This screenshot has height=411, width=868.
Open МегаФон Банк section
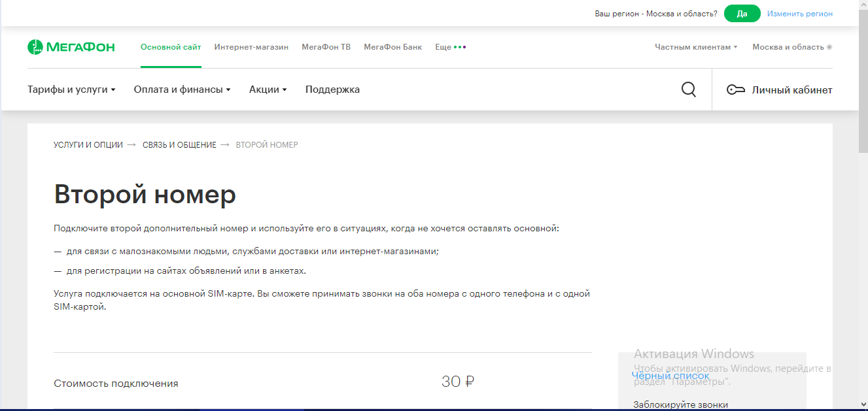392,47
